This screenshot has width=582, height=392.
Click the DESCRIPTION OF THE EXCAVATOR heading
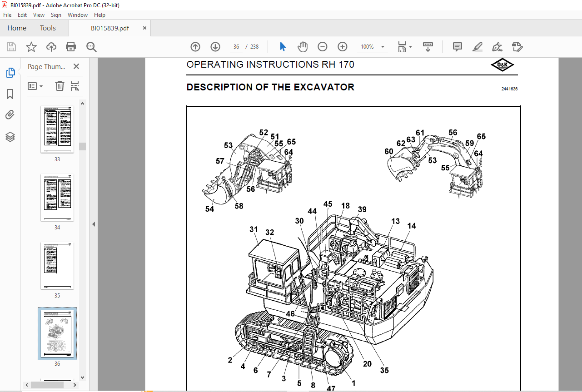(270, 87)
